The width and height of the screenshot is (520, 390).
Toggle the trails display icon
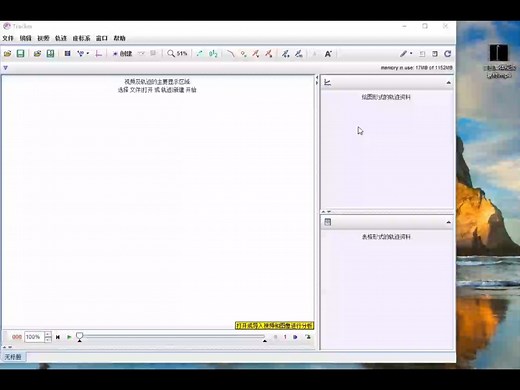[200, 54]
